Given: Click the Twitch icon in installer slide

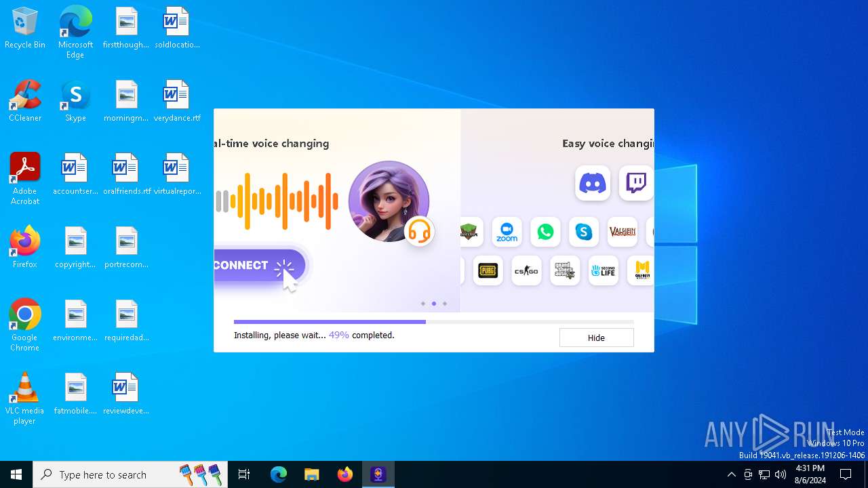Looking at the screenshot, I should (x=636, y=183).
